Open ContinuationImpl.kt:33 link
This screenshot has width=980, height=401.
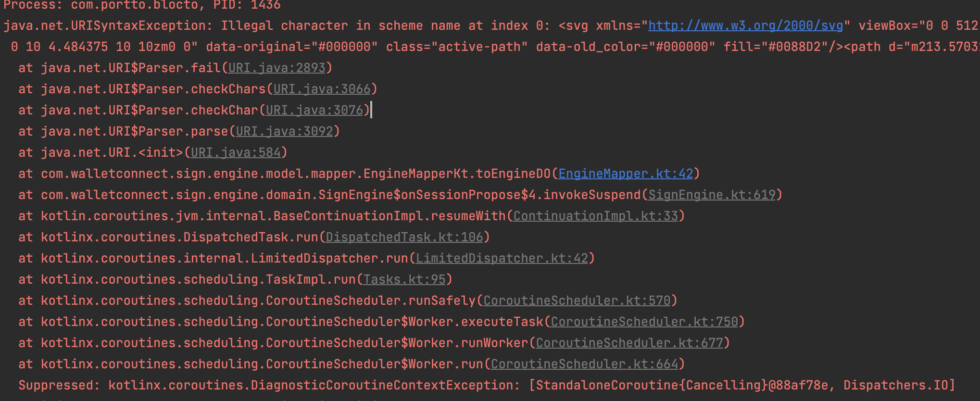tap(596, 216)
